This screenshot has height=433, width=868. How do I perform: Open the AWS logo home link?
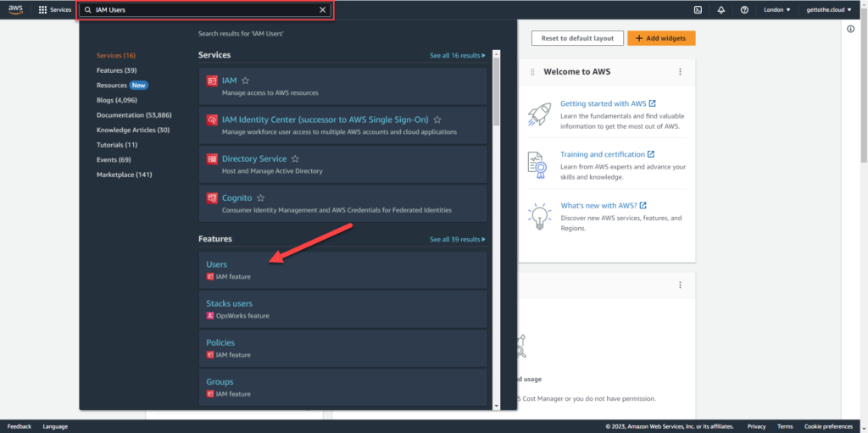[15, 9]
